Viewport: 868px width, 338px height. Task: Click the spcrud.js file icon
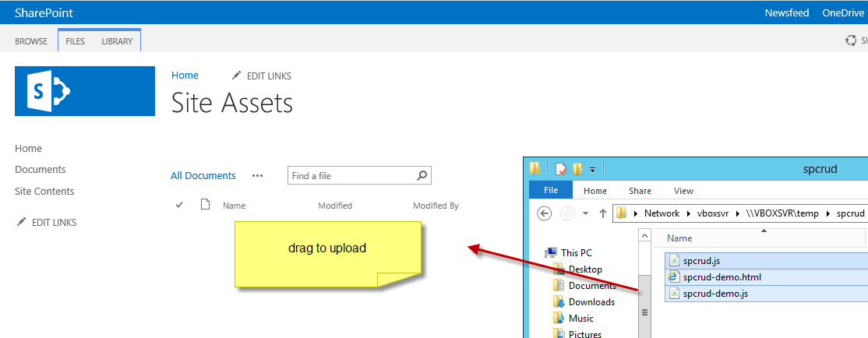coord(674,261)
